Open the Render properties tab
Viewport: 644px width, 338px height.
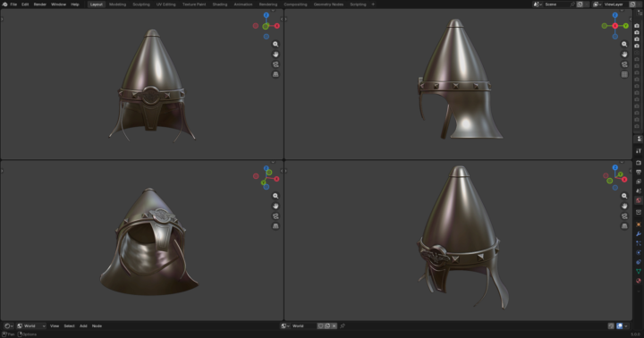click(639, 163)
